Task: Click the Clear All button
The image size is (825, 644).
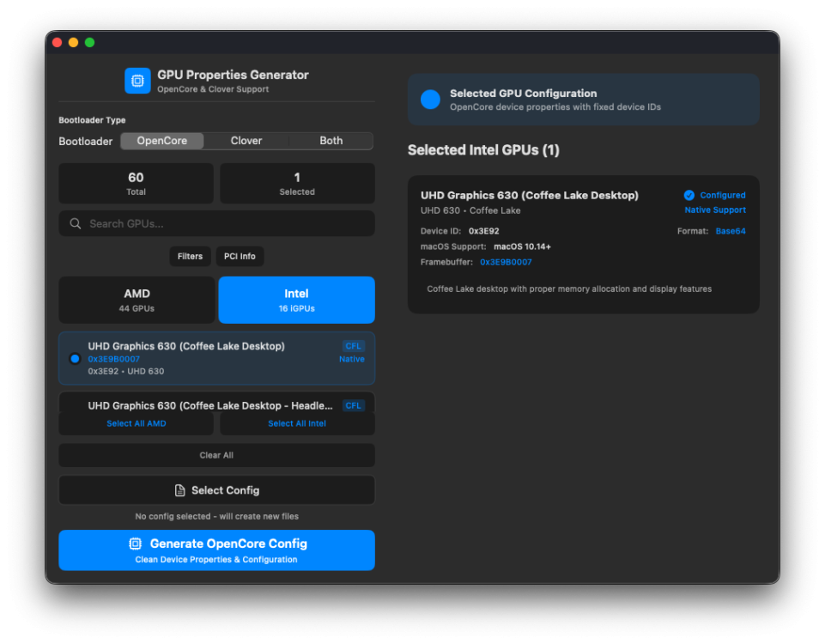Action: pos(217,455)
